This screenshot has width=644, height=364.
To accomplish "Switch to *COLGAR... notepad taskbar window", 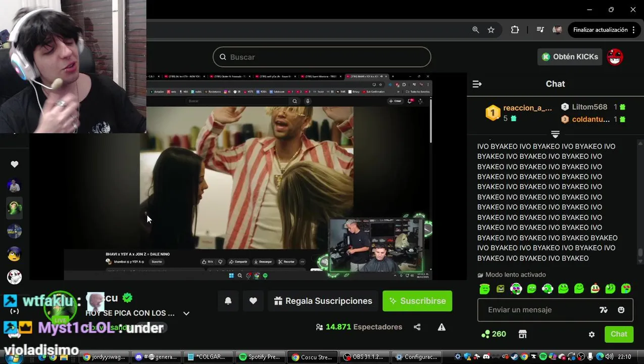I will [207, 357].
